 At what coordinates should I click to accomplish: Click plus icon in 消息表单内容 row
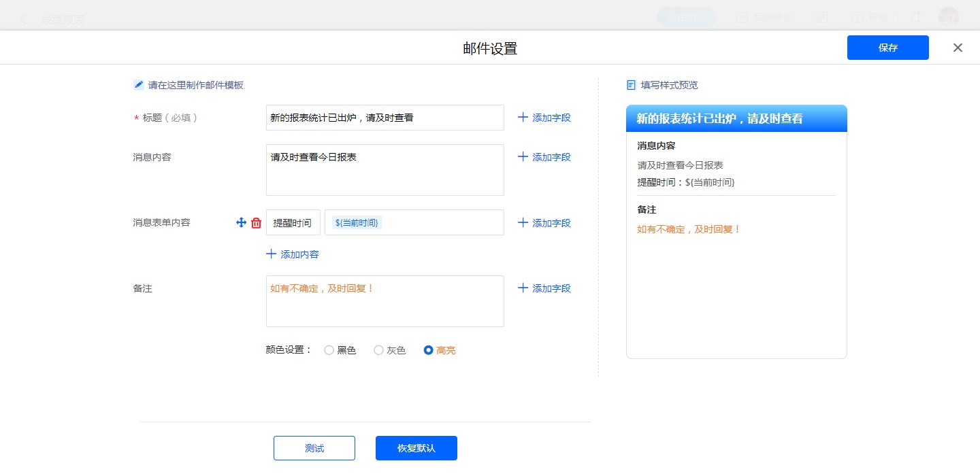[x=523, y=223]
